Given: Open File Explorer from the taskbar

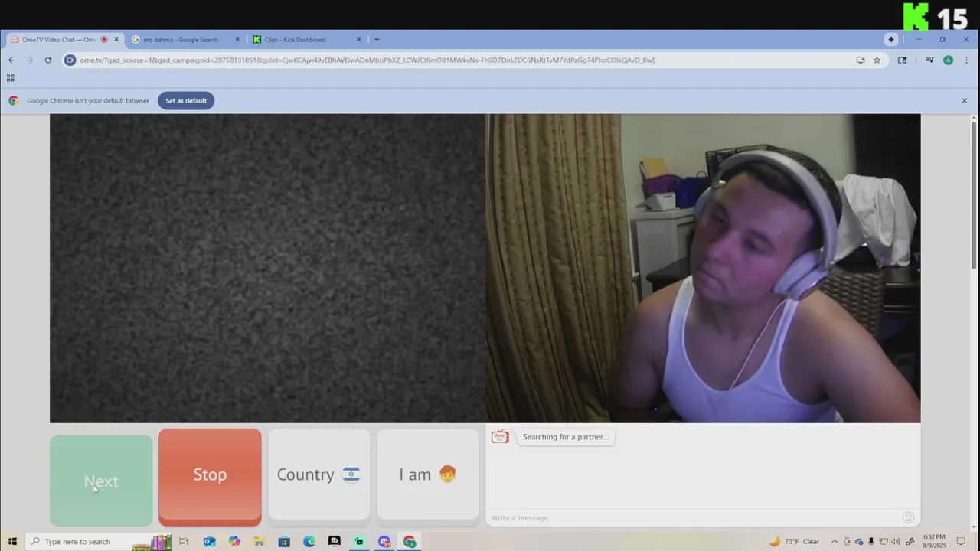Looking at the screenshot, I should pos(259,542).
